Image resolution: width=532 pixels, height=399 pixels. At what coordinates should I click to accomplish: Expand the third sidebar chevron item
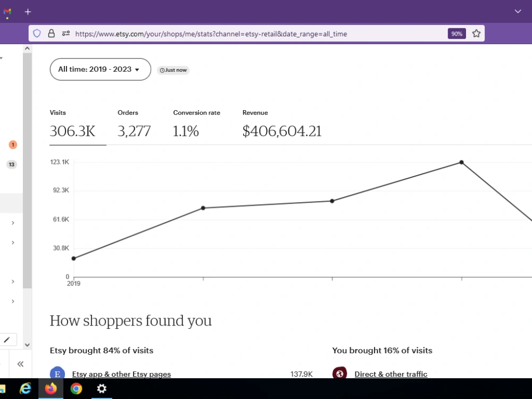click(13, 281)
